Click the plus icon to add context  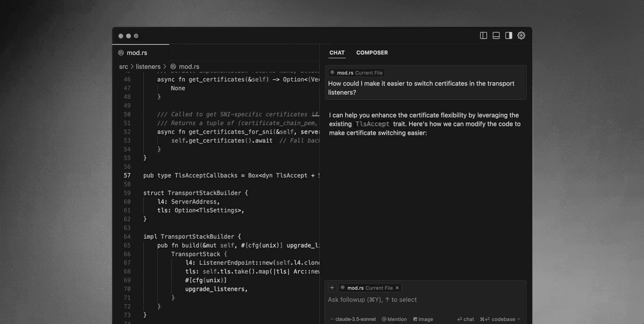(332, 288)
